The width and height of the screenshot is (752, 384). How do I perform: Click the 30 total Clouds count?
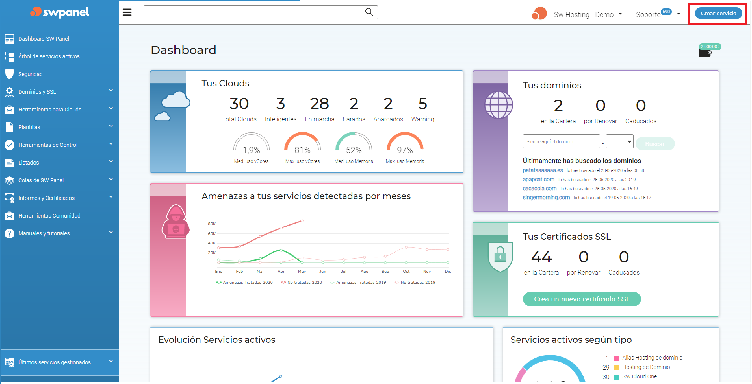pos(239,104)
